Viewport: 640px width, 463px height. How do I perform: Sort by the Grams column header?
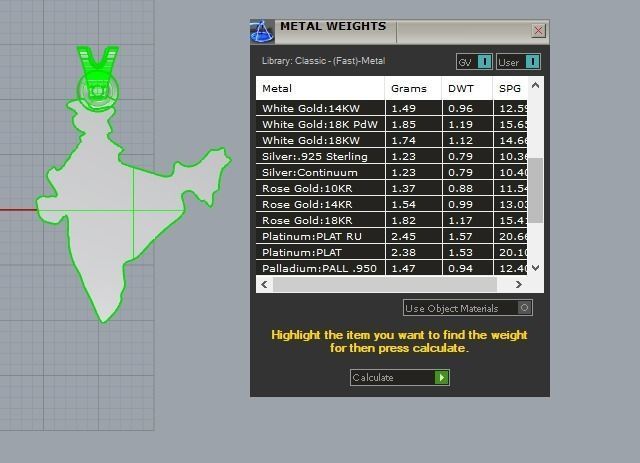pyautogui.click(x=413, y=88)
